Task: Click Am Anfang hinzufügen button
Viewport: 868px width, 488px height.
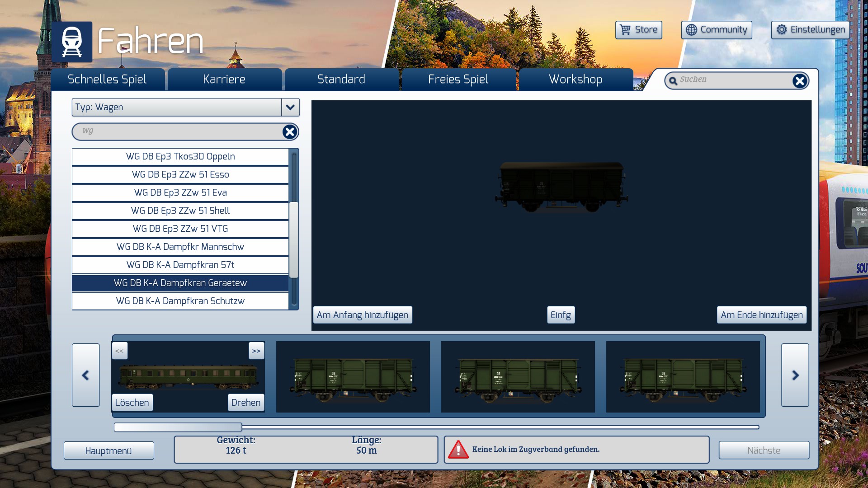Action: click(362, 315)
